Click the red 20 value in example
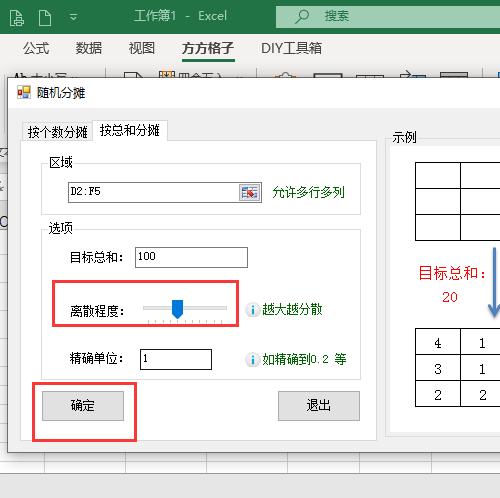The width and height of the screenshot is (500, 498). (x=450, y=297)
